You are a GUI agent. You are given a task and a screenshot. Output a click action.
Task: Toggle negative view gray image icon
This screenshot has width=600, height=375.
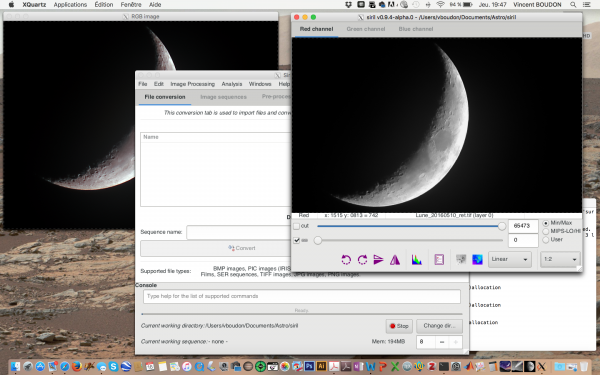(x=461, y=259)
